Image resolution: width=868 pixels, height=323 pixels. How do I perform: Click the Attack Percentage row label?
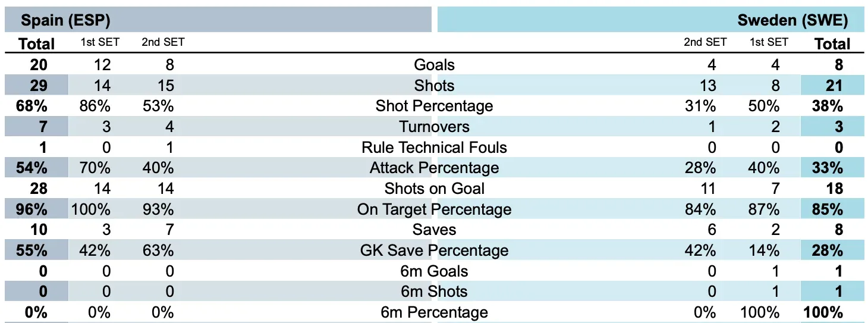pyautogui.click(x=434, y=168)
